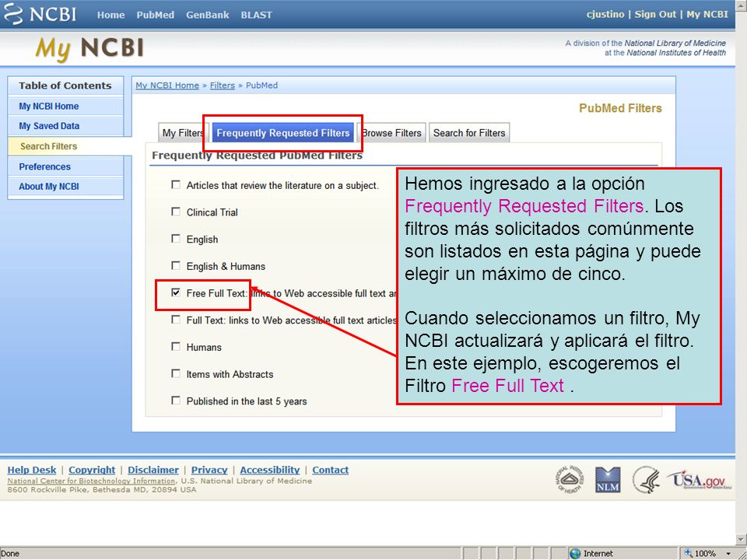The image size is (747, 560).
Task: Click the My NCBI Home breadcrumb
Action: [x=167, y=86]
